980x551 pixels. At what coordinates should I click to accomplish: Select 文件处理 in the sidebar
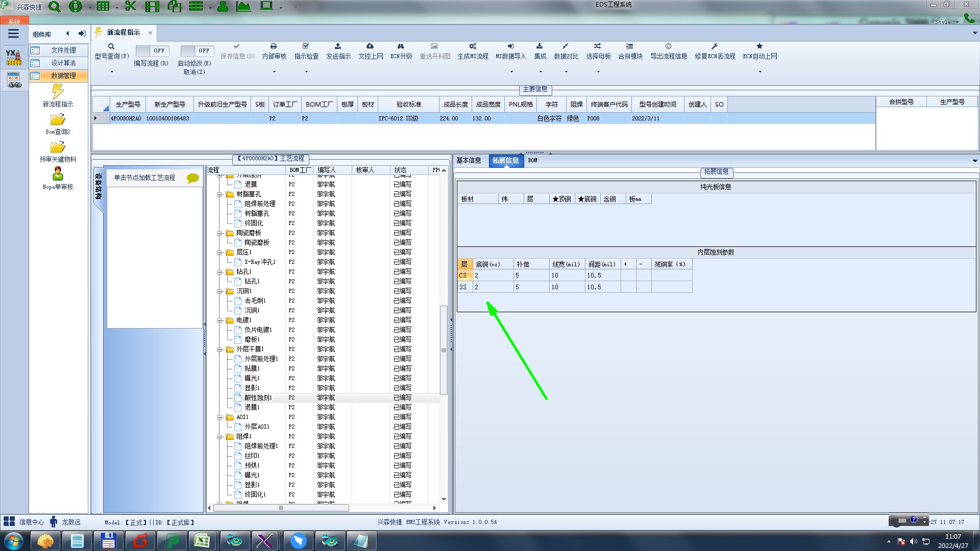point(63,50)
